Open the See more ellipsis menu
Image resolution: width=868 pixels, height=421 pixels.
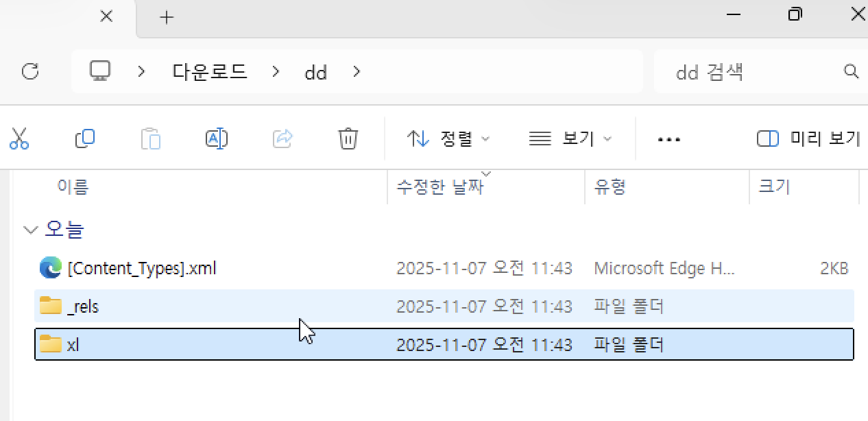(x=668, y=139)
